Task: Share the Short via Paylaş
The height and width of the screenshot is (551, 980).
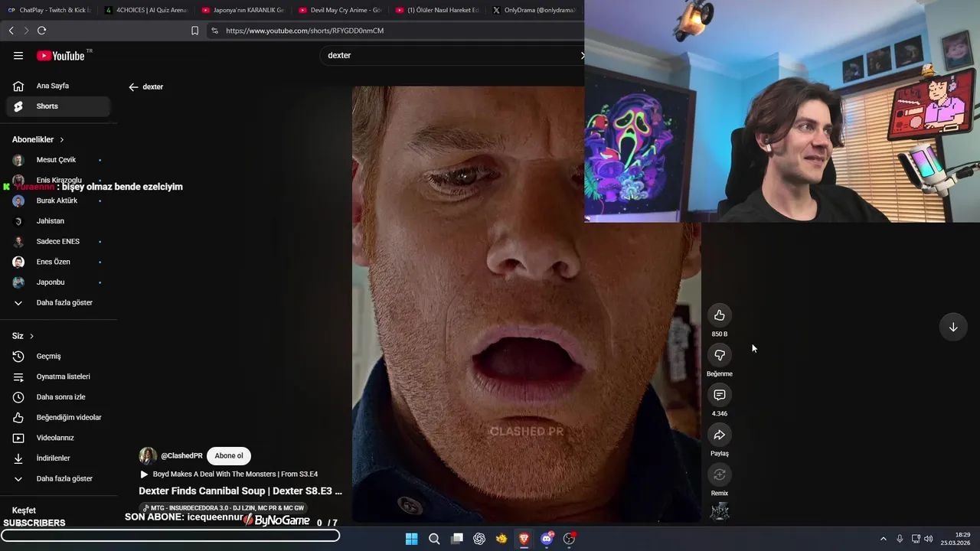Action: point(720,435)
